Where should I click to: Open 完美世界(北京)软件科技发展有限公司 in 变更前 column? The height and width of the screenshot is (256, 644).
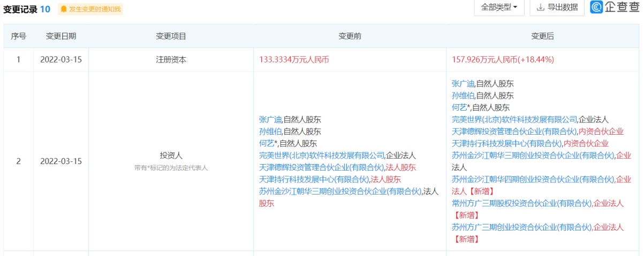(322, 156)
